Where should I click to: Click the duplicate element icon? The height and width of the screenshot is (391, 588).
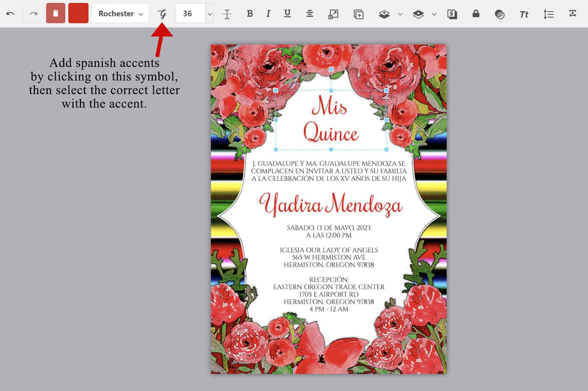(359, 13)
